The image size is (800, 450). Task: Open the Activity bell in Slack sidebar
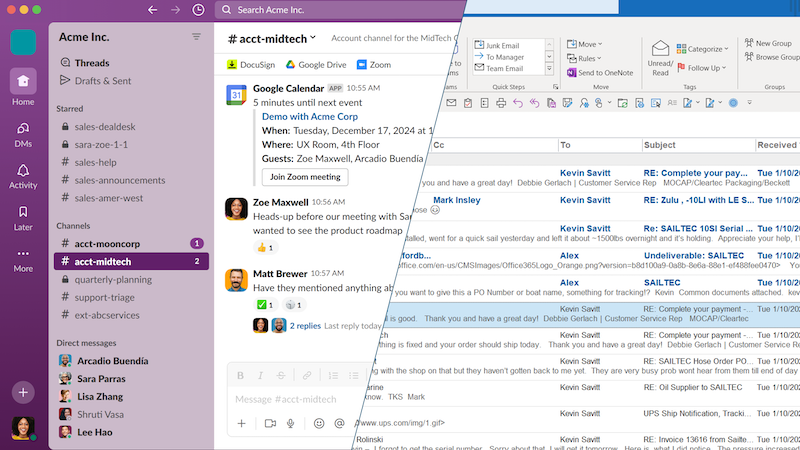click(x=23, y=175)
